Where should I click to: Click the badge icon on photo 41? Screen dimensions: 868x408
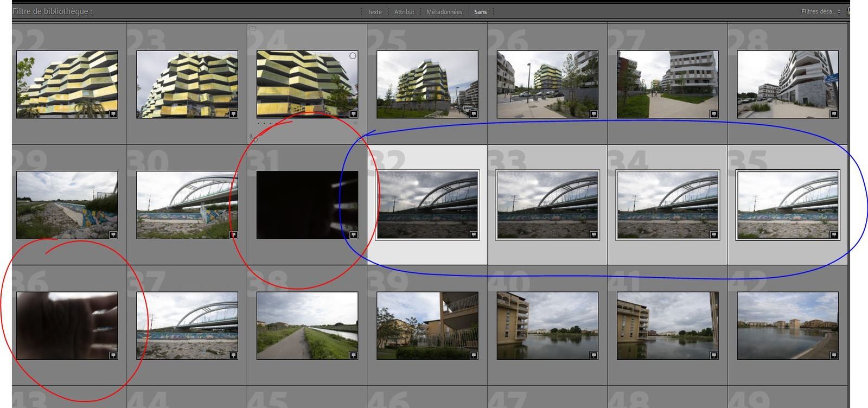[714, 355]
